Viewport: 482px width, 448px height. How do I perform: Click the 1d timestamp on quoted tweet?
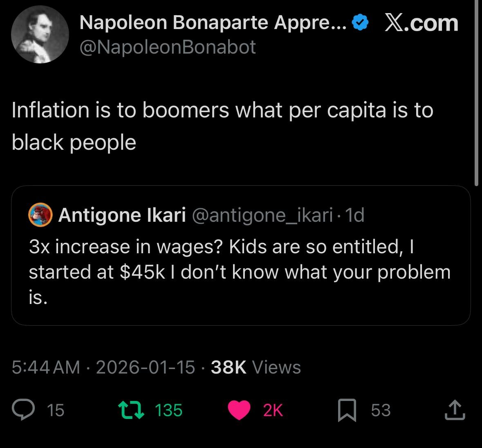(354, 215)
